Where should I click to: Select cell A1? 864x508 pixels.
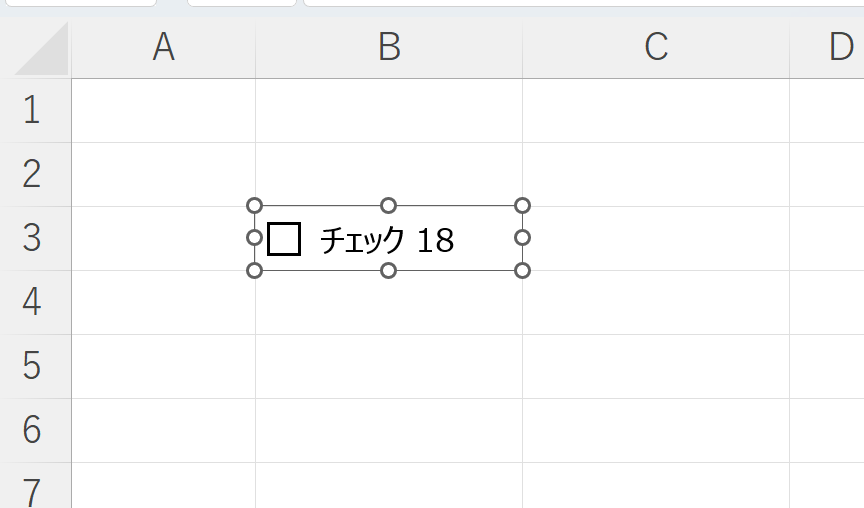point(163,110)
